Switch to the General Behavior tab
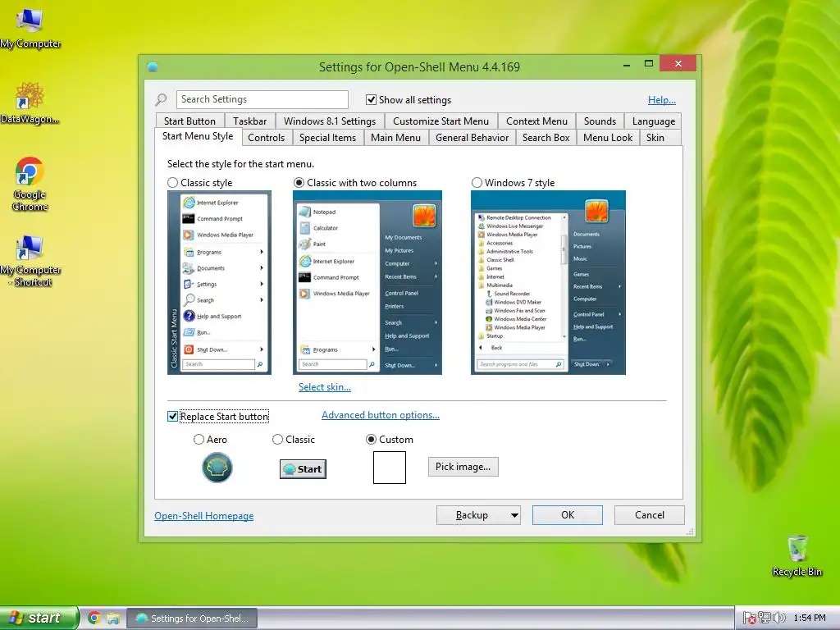 [x=472, y=138]
